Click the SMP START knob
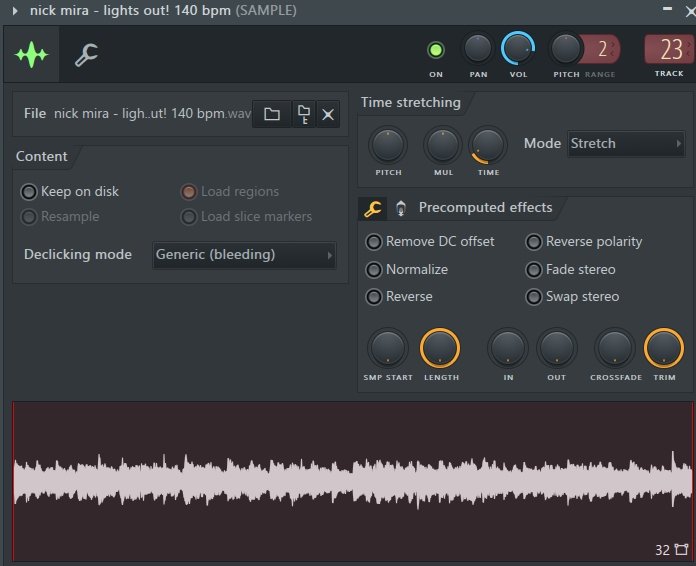The width and height of the screenshot is (696, 566). click(x=388, y=348)
